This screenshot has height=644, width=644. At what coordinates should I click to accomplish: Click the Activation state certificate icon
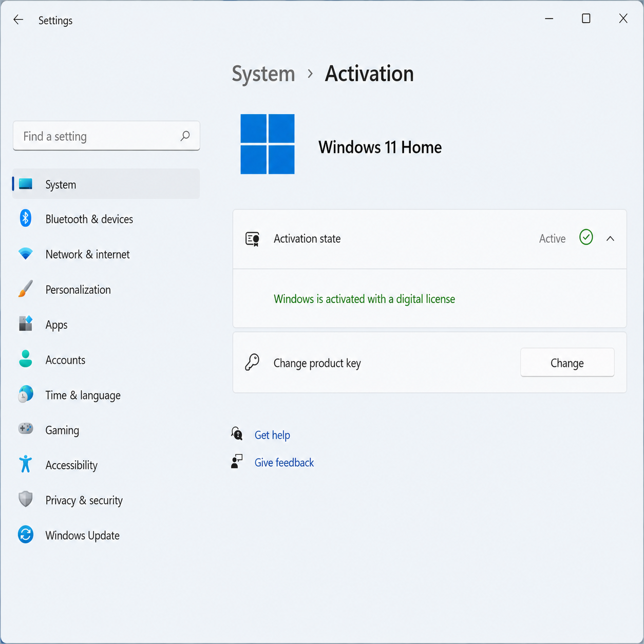click(252, 239)
